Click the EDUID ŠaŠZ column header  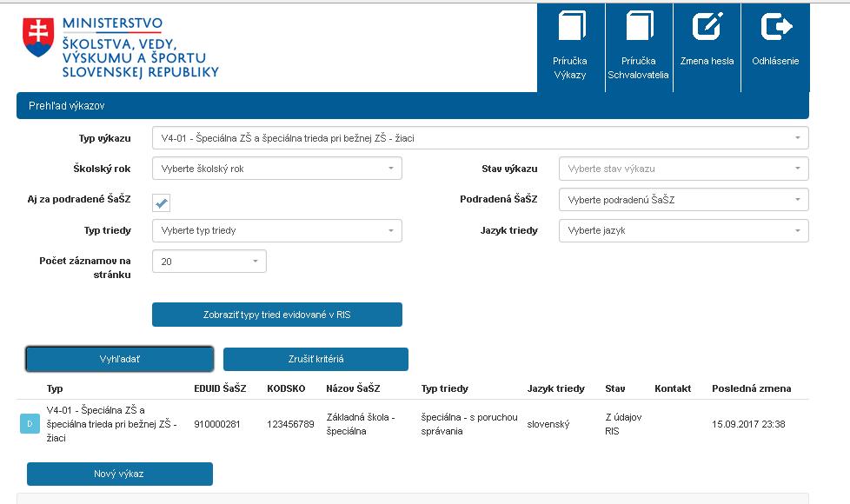pyautogui.click(x=220, y=388)
